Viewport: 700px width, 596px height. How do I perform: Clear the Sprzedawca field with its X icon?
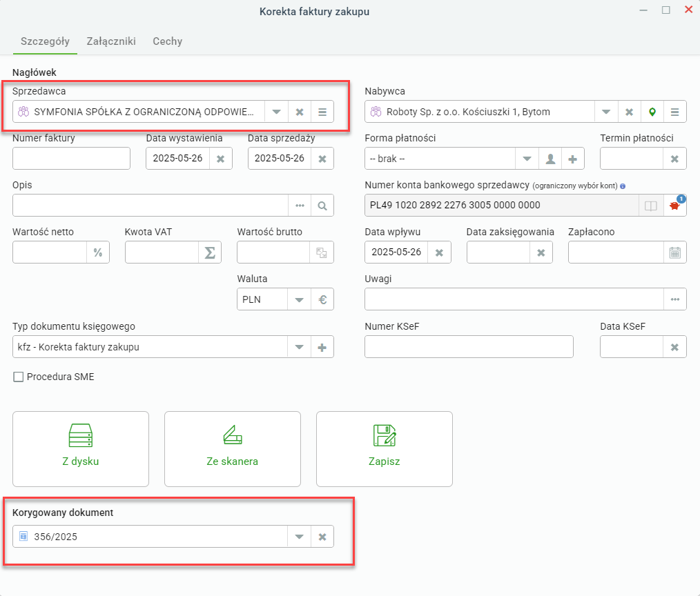pos(300,112)
